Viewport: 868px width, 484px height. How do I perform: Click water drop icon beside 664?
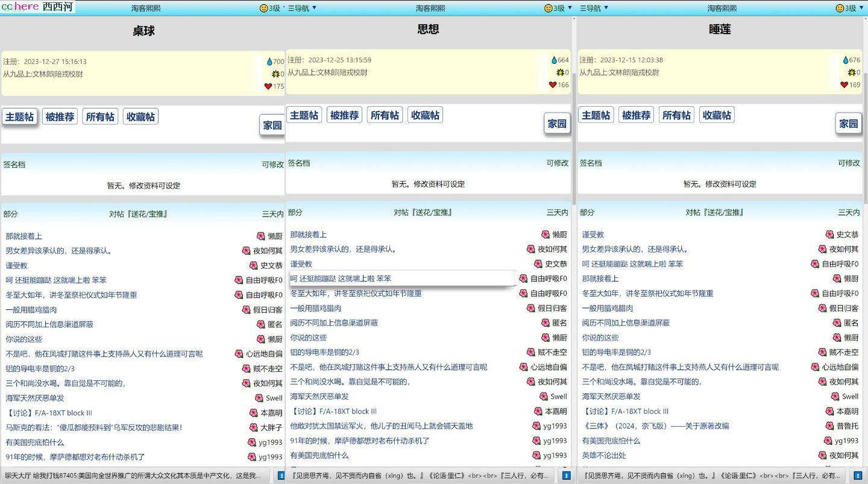pyautogui.click(x=554, y=60)
